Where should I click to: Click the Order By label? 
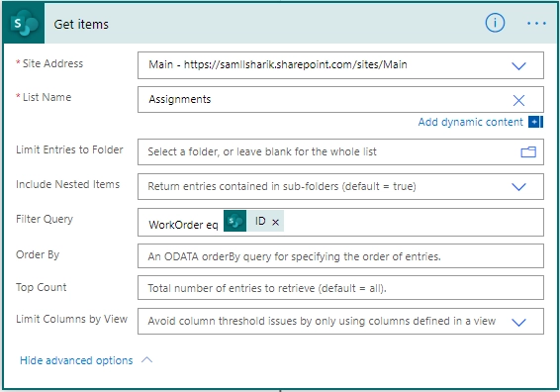coord(38,254)
